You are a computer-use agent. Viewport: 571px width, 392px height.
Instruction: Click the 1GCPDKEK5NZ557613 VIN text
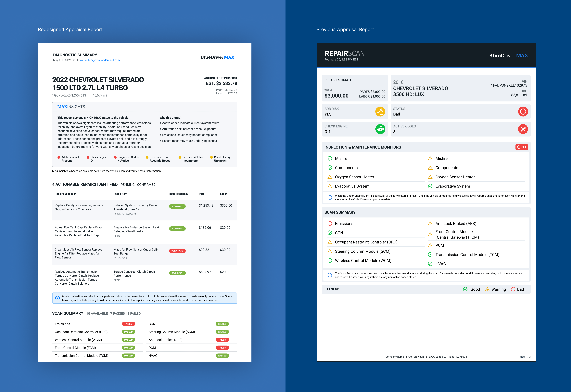69,96
